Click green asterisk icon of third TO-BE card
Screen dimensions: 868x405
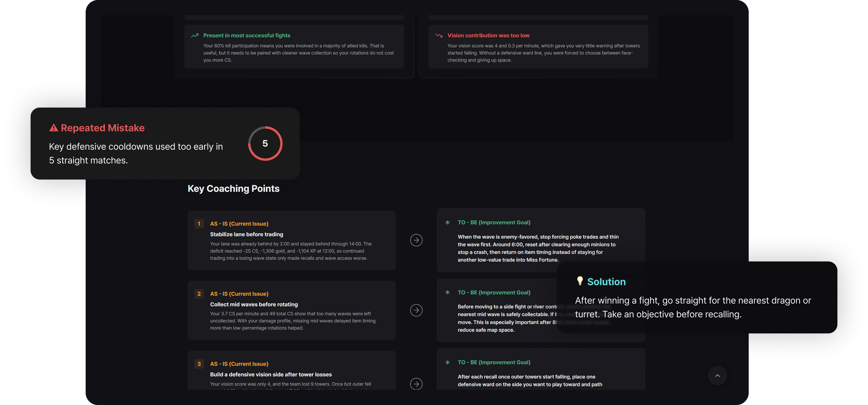tap(447, 363)
